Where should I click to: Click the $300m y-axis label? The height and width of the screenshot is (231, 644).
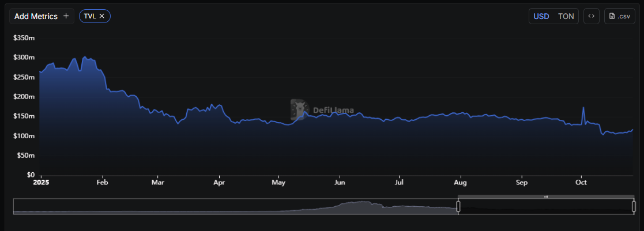[x=24, y=58]
